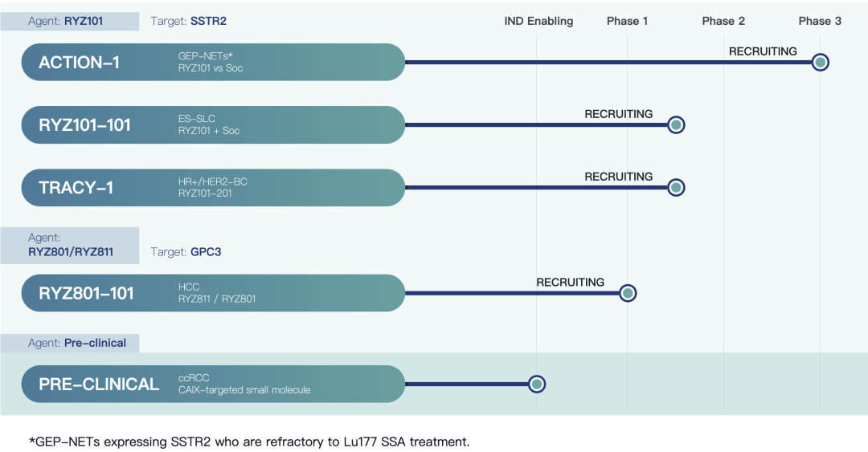Click the Agent: RYZ801/RYZ811 label
This screenshot has width=868, height=452.
click(70, 246)
